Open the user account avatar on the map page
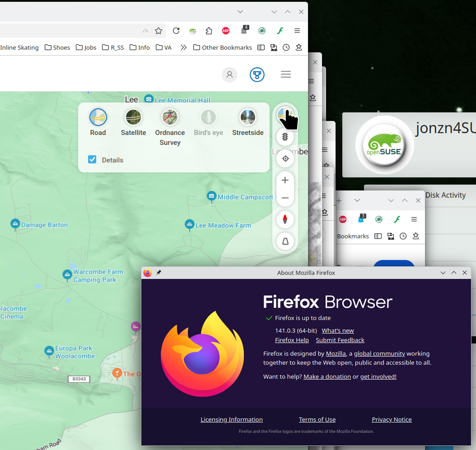The image size is (476, 450). coord(229,74)
